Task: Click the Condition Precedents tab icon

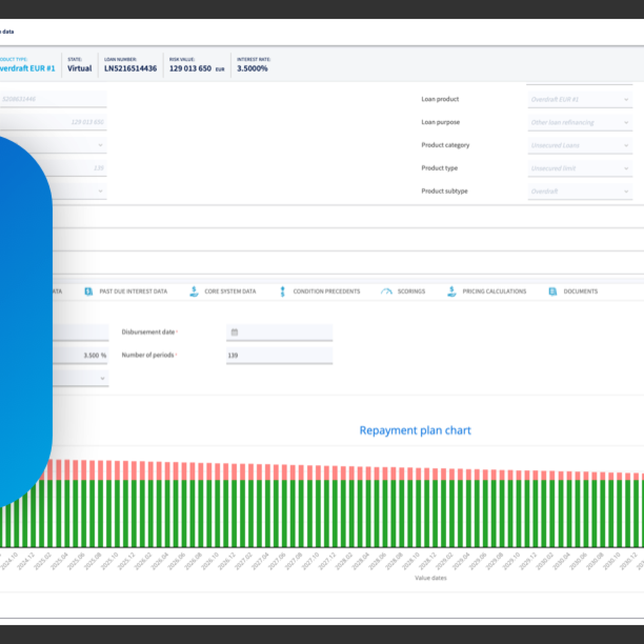Action: pos(283,291)
